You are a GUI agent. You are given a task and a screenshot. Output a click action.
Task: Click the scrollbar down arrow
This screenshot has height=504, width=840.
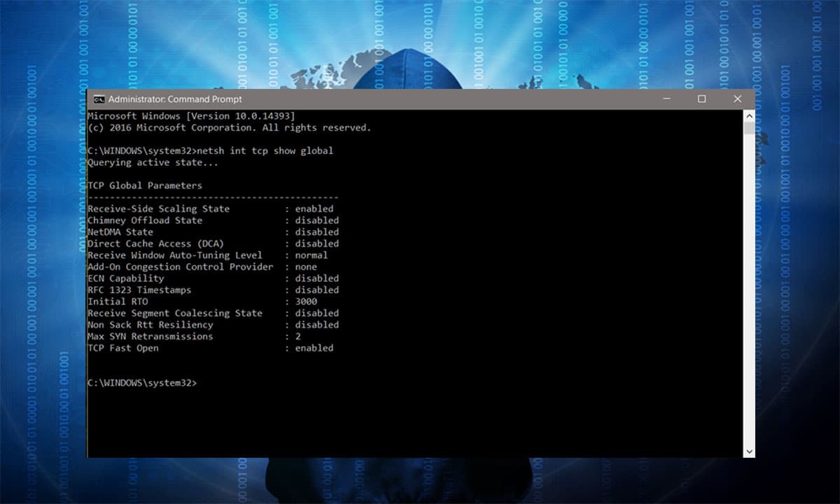749,452
